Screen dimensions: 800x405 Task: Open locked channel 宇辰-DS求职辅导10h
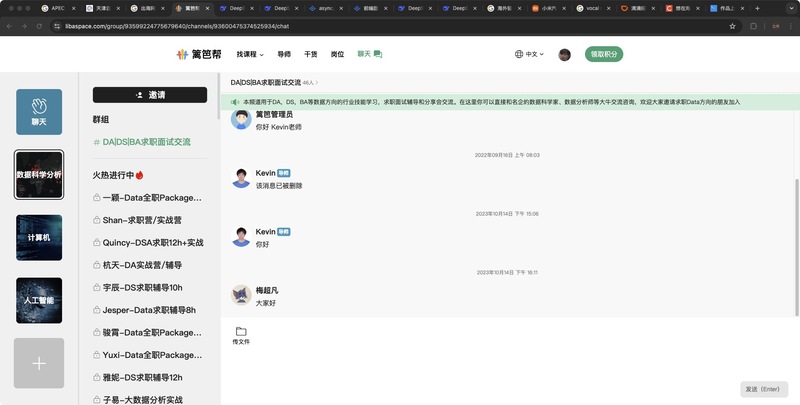click(138, 288)
